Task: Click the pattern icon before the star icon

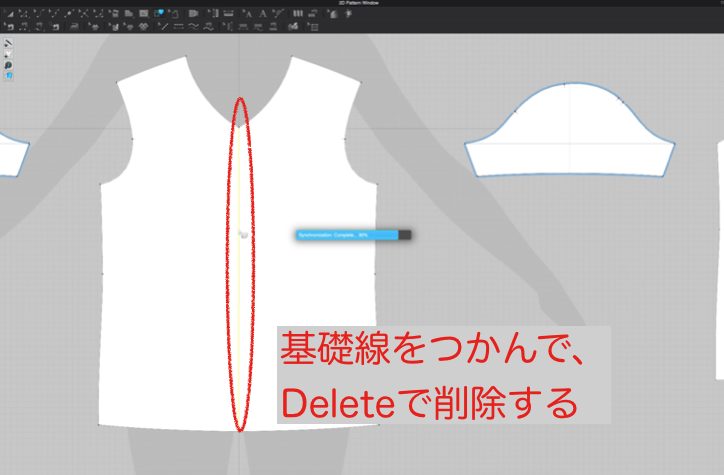Action: [332, 14]
